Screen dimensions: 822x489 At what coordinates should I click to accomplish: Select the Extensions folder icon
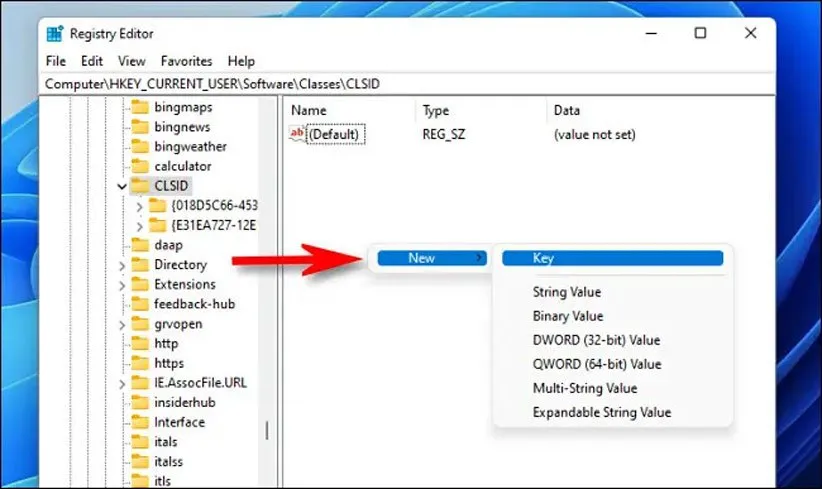(140, 284)
